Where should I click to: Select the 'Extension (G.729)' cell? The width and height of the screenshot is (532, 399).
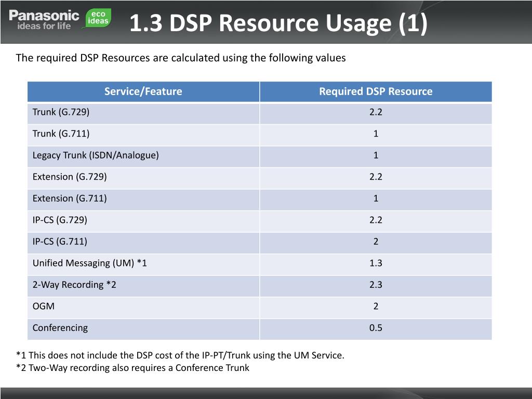pyautogui.click(x=143, y=178)
